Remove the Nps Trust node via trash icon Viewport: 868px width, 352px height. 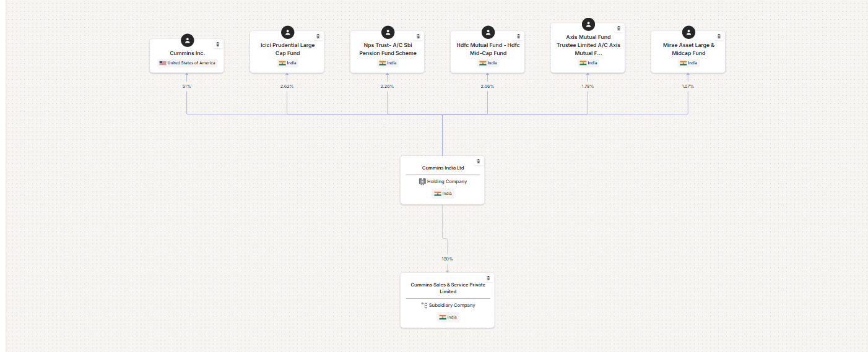tap(418, 36)
